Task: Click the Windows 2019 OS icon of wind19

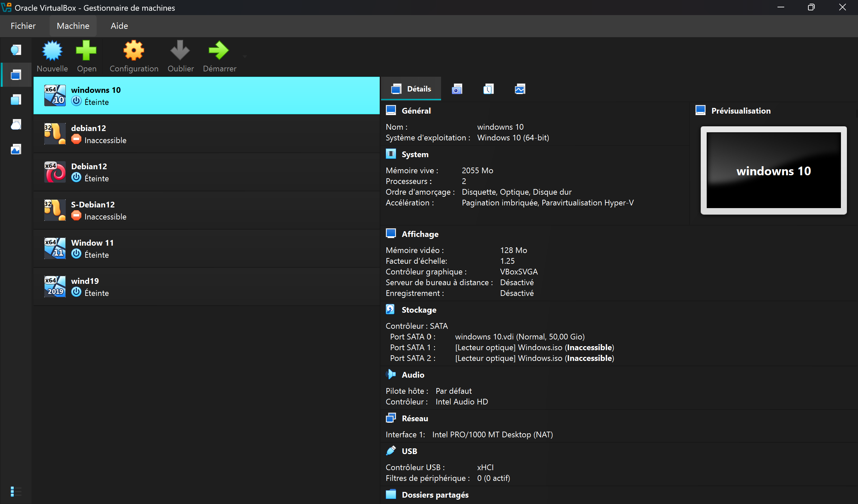Action: click(x=55, y=287)
